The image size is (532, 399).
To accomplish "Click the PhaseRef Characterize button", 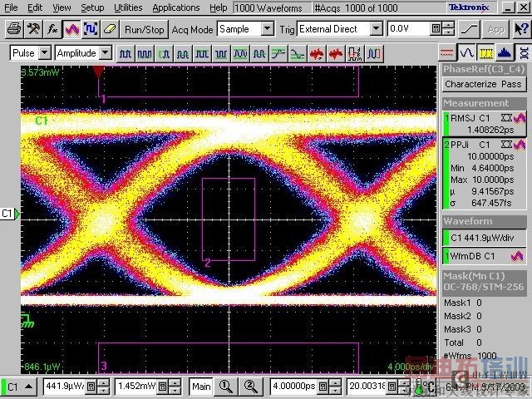I will [485, 84].
